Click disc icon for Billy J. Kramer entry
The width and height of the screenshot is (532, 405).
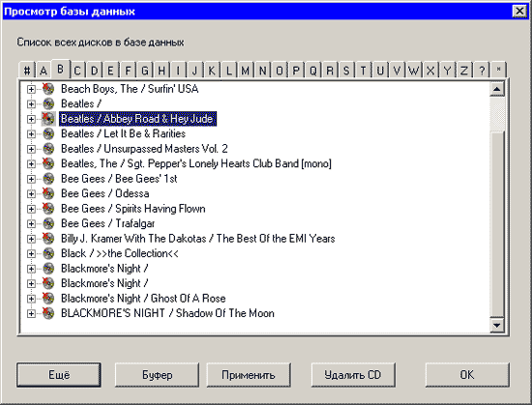pyautogui.click(x=48, y=238)
